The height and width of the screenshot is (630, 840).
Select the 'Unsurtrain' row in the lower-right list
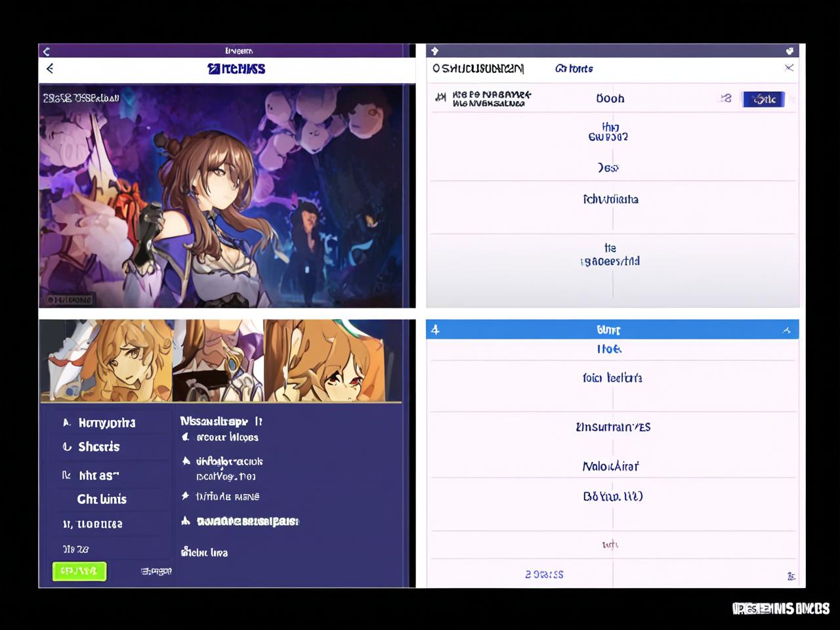[x=613, y=427]
